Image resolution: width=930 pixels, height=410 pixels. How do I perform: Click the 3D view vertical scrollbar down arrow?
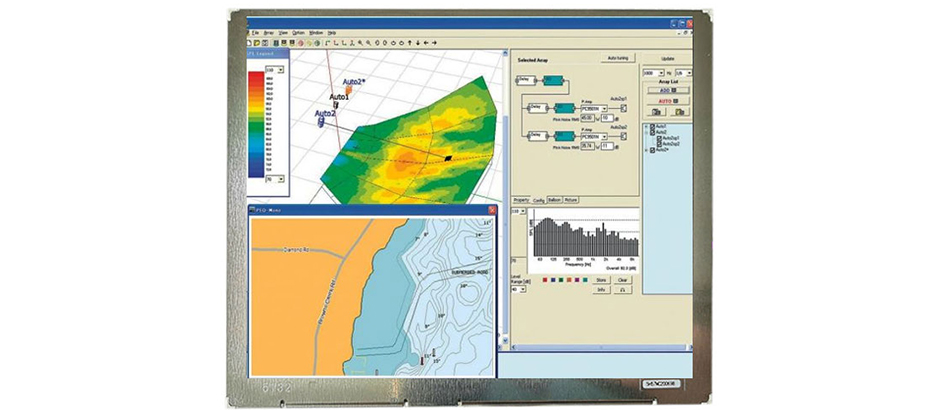tap(505, 342)
